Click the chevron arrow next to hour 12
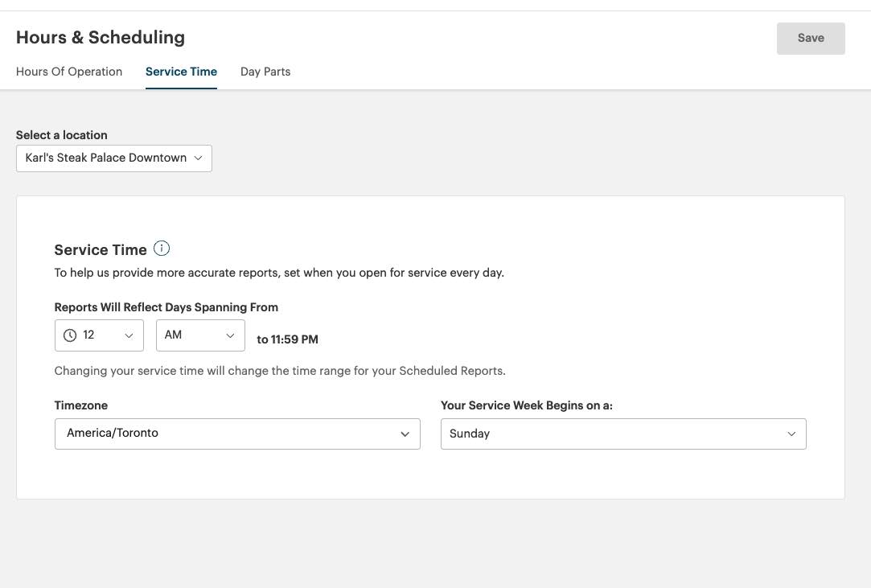Screen dimensions: 871x588 tap(129, 335)
